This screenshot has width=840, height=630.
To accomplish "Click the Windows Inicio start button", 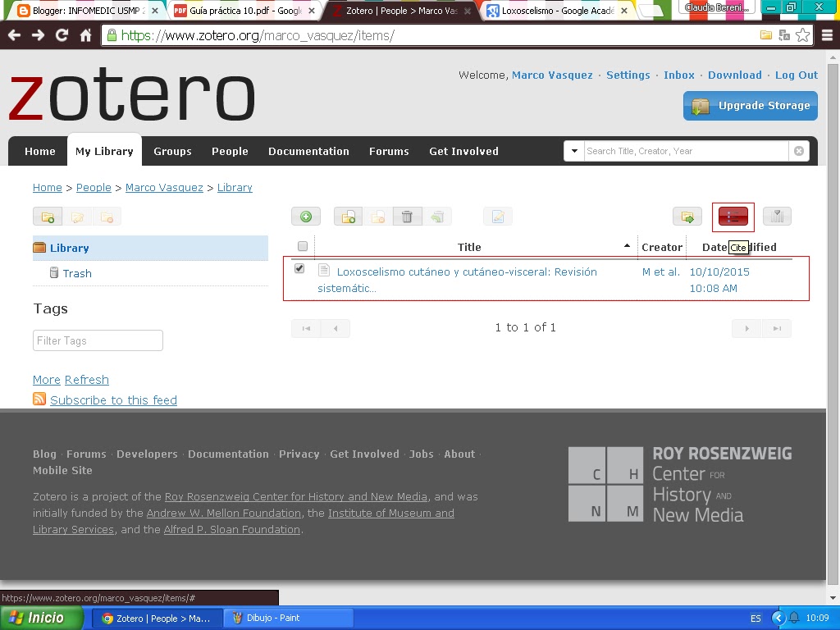I will 42,618.
